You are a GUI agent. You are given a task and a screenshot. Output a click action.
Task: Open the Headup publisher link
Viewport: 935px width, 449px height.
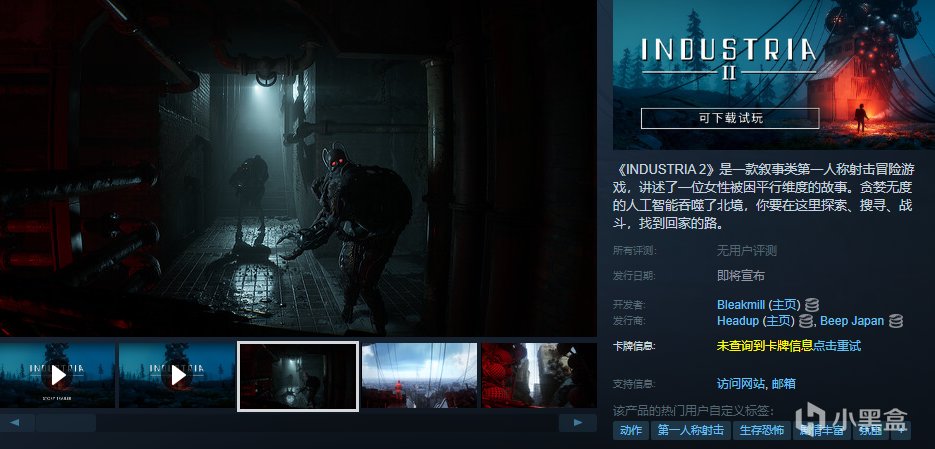point(738,321)
